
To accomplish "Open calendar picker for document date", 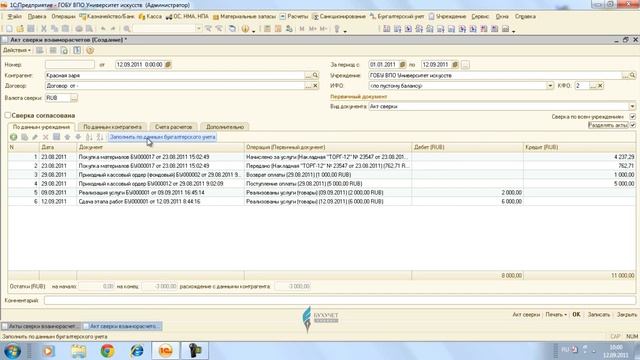I will click(x=168, y=64).
